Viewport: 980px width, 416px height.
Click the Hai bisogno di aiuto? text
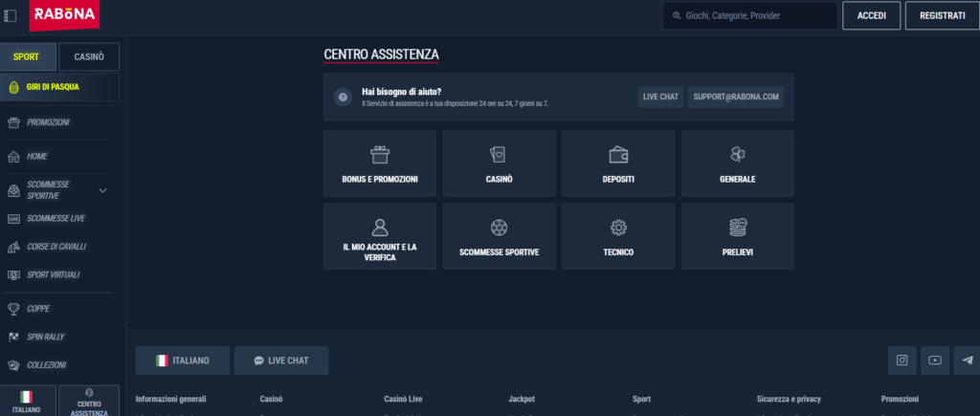[402, 92]
